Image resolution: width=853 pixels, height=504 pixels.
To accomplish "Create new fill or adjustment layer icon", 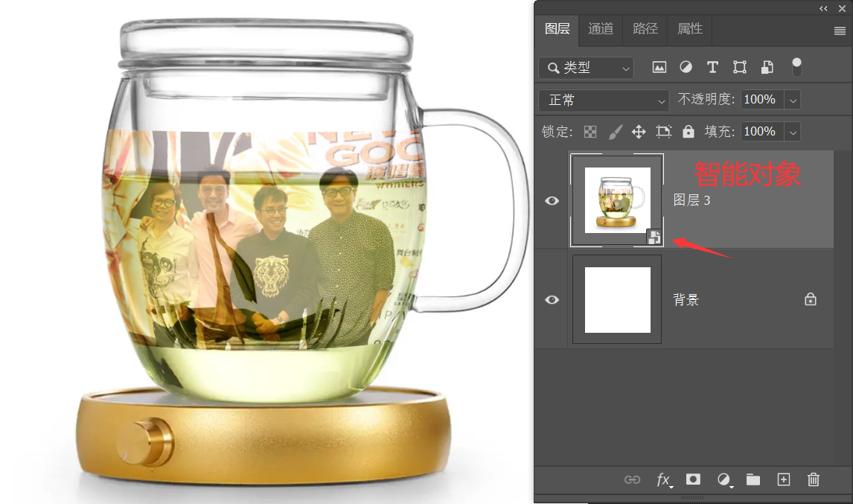I will point(724,479).
